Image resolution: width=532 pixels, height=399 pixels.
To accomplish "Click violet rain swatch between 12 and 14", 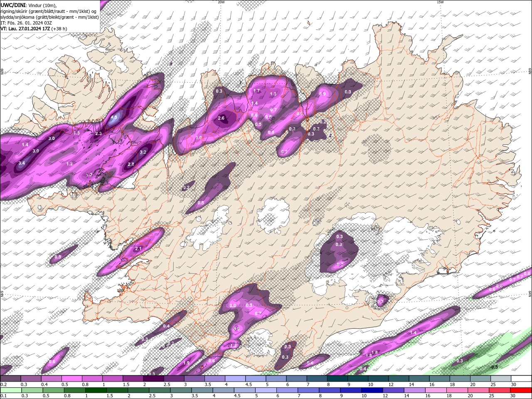I will point(393,390).
